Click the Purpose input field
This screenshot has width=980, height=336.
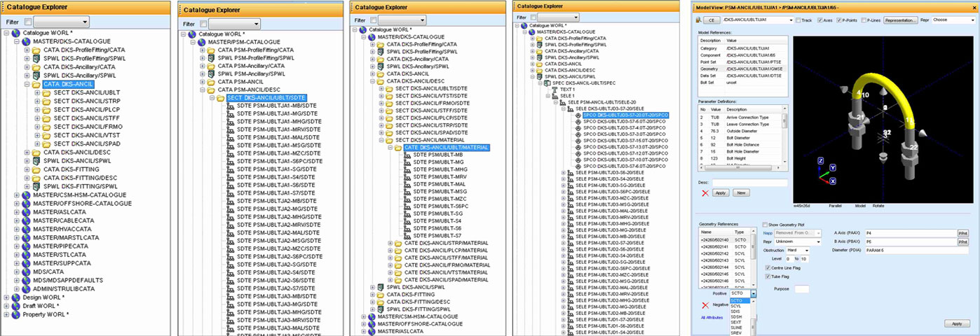pos(802,288)
